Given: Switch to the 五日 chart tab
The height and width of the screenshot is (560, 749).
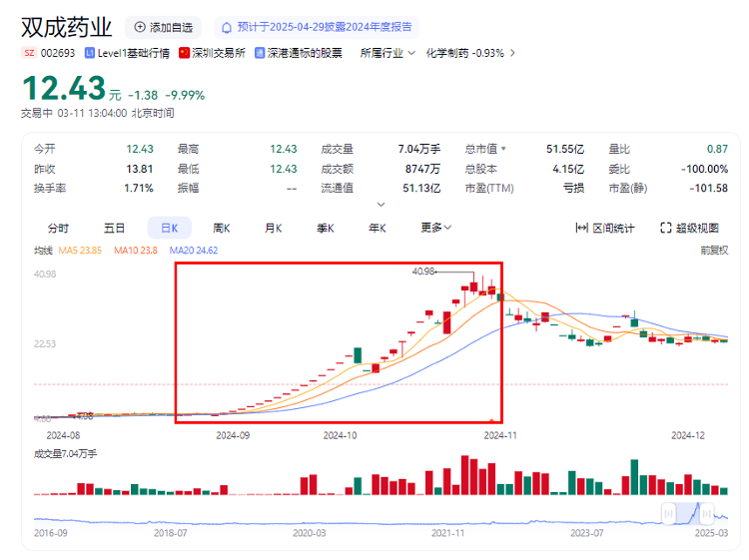Looking at the screenshot, I should [114, 229].
